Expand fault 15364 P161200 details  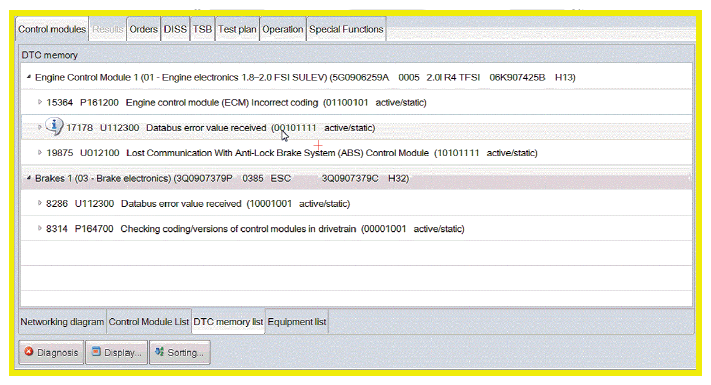(x=40, y=102)
